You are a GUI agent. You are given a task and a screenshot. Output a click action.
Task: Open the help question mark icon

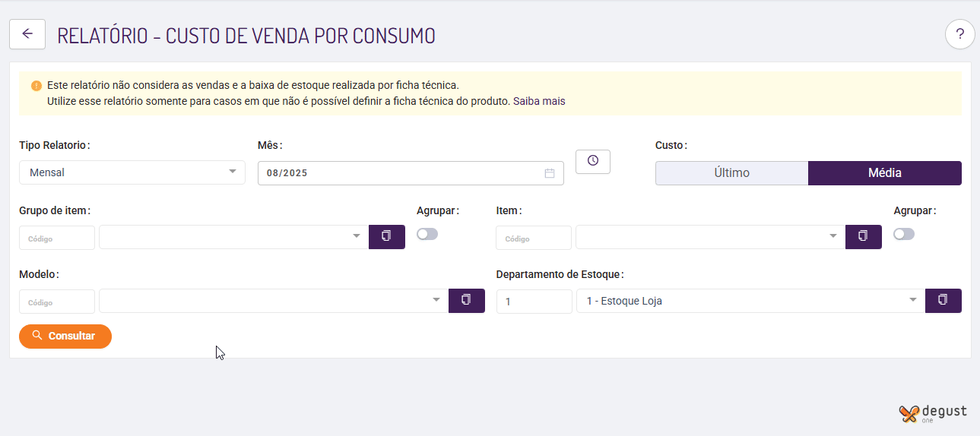[959, 34]
